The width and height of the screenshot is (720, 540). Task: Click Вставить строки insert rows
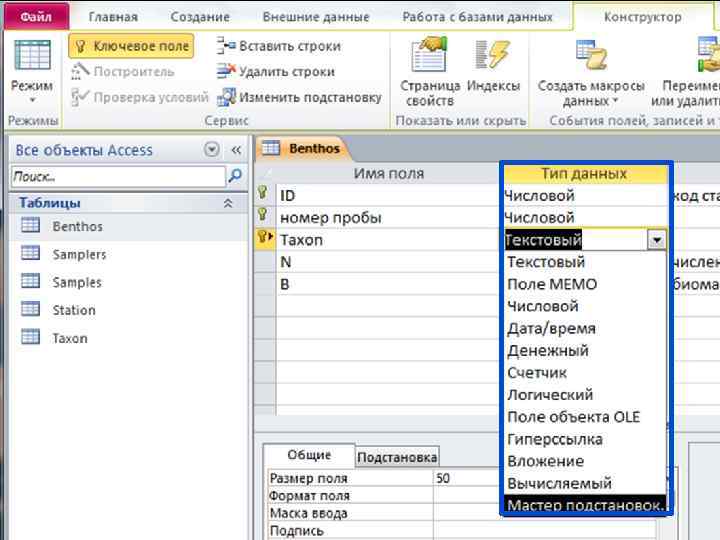coord(279,46)
